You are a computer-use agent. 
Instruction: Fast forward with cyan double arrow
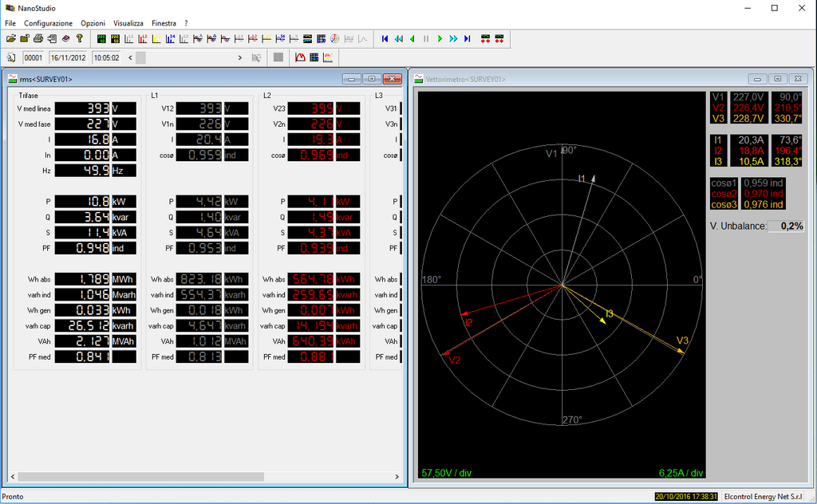click(453, 38)
